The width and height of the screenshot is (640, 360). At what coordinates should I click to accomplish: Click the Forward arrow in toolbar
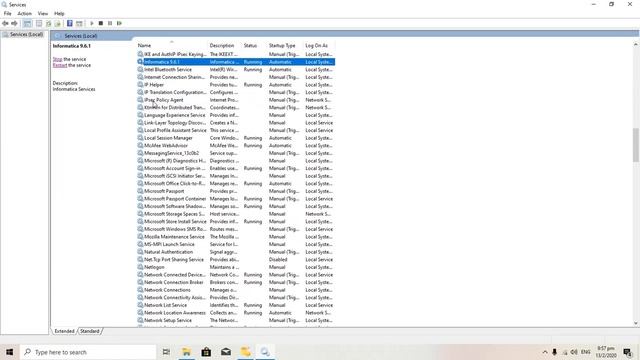tap(14, 23)
